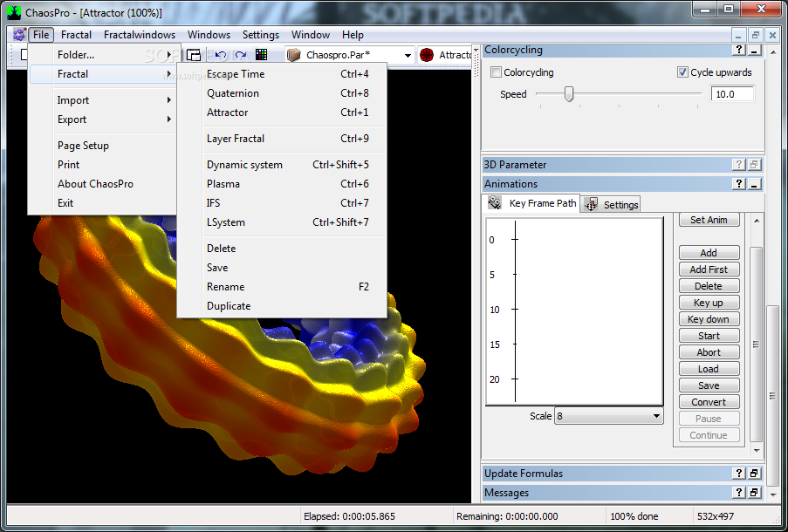
Task: Switch to the Key Frame Path tab
Action: (x=532, y=203)
